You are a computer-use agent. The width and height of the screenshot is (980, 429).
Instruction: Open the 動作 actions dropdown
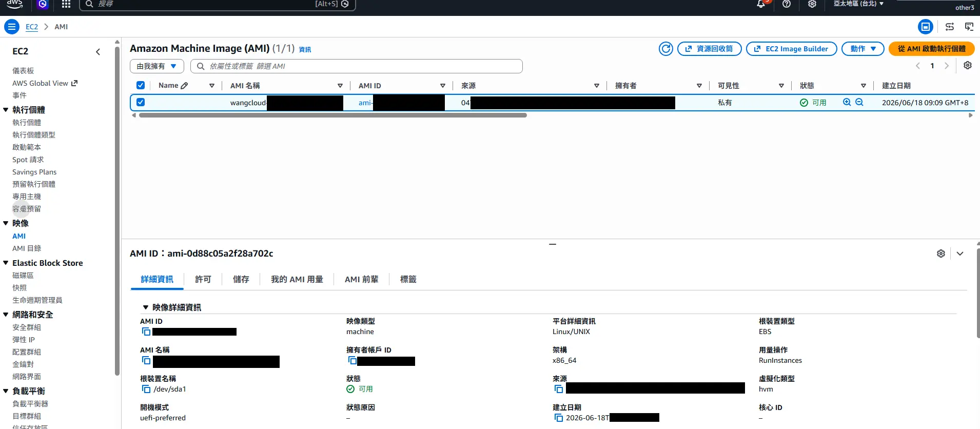[x=863, y=49]
